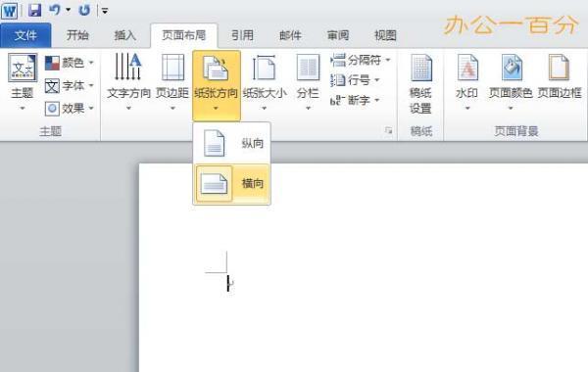Open 页边距 margins options
The width and height of the screenshot is (588, 372).
tap(172, 81)
